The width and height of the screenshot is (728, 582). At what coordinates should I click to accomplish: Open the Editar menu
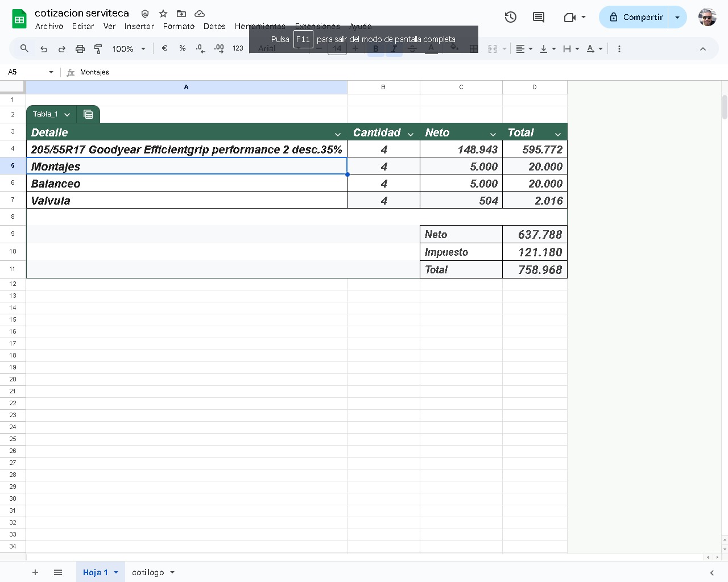[83, 26]
